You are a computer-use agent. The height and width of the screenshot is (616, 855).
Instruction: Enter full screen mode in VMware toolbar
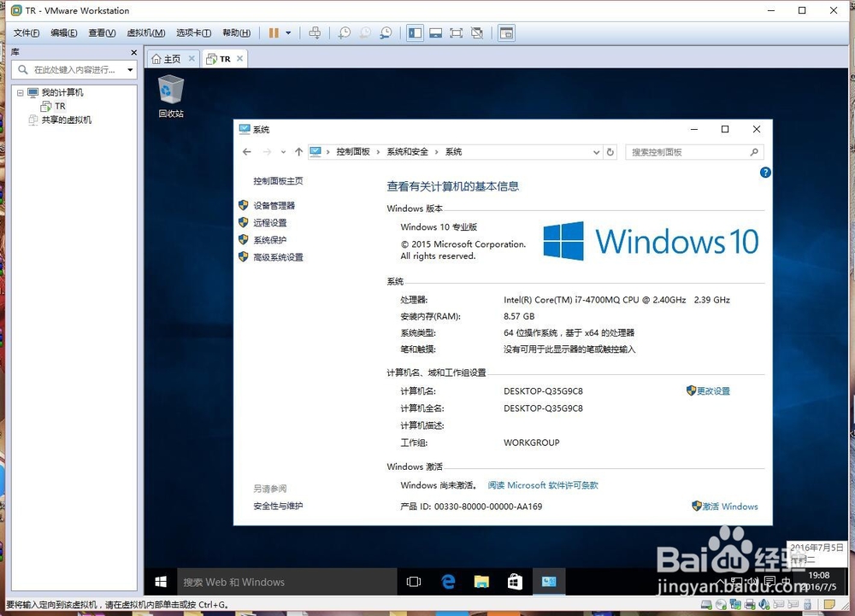pyautogui.click(x=457, y=33)
